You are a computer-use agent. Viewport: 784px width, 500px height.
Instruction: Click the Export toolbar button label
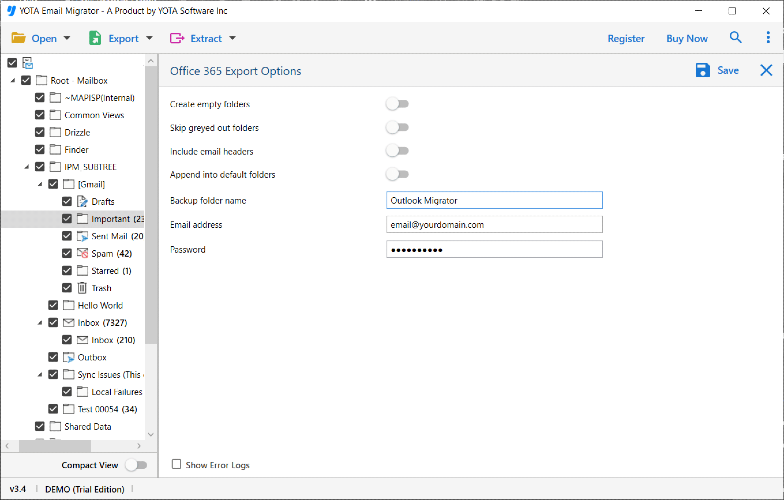pyautogui.click(x=124, y=38)
